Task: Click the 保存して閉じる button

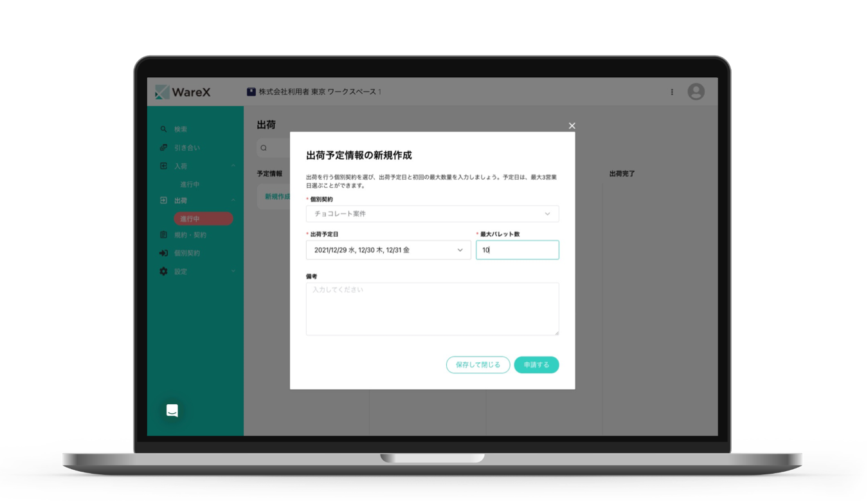Action: click(x=478, y=364)
